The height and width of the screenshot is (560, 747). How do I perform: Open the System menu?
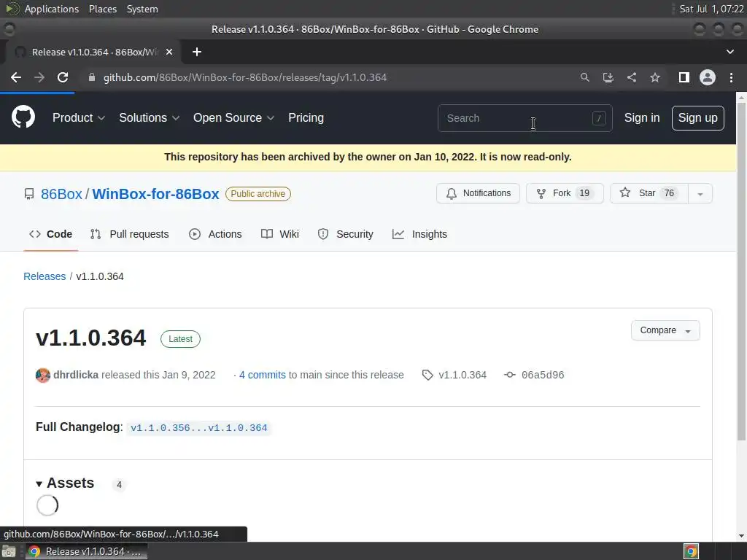pyautogui.click(x=142, y=9)
